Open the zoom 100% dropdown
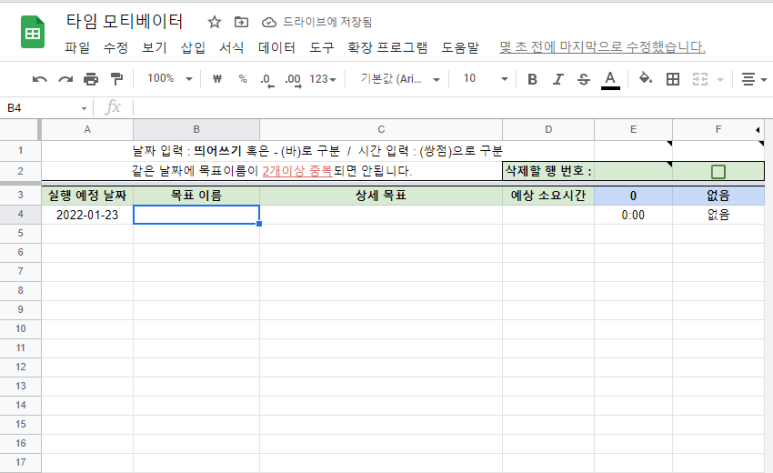This screenshot has width=773, height=473. [x=169, y=79]
